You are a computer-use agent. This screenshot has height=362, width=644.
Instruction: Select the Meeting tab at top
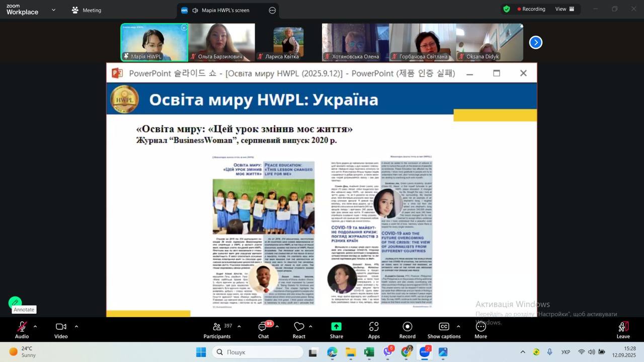click(86, 10)
